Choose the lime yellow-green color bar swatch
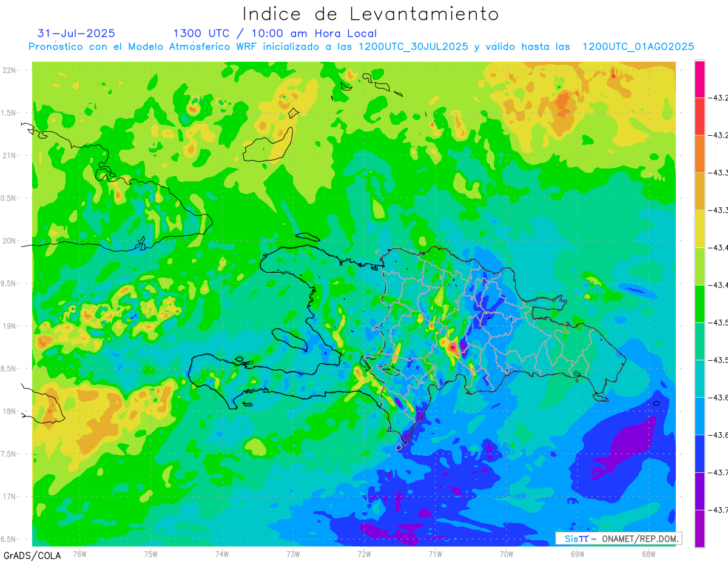The image size is (728, 562). coord(699,266)
